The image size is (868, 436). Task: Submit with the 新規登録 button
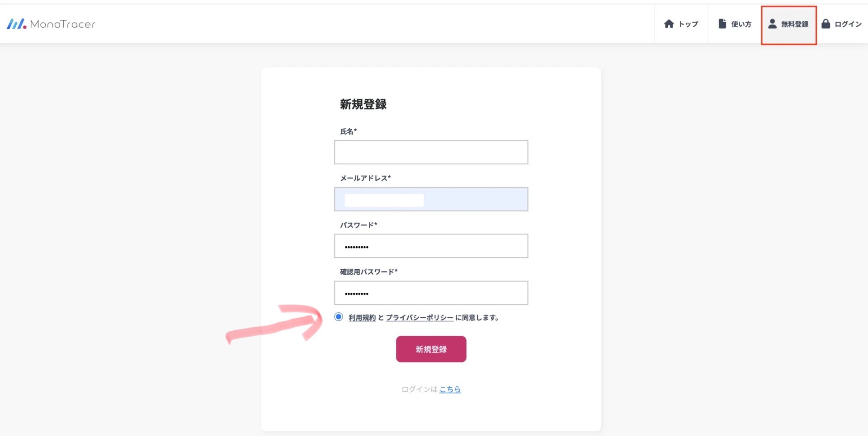tap(431, 349)
